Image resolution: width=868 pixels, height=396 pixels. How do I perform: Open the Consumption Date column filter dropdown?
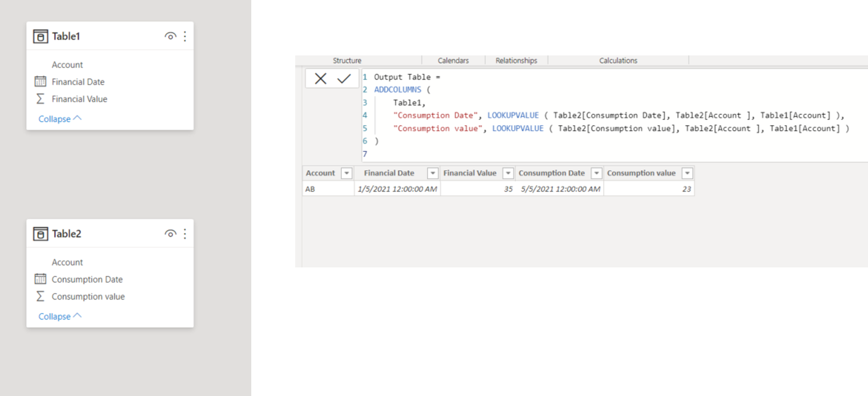tap(597, 173)
